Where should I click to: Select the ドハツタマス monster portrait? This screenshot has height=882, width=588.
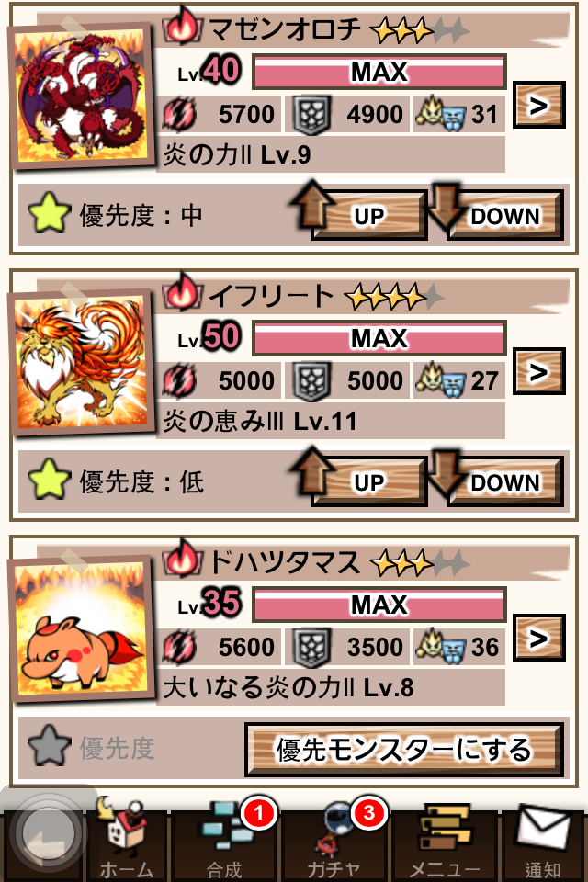click(x=82, y=628)
